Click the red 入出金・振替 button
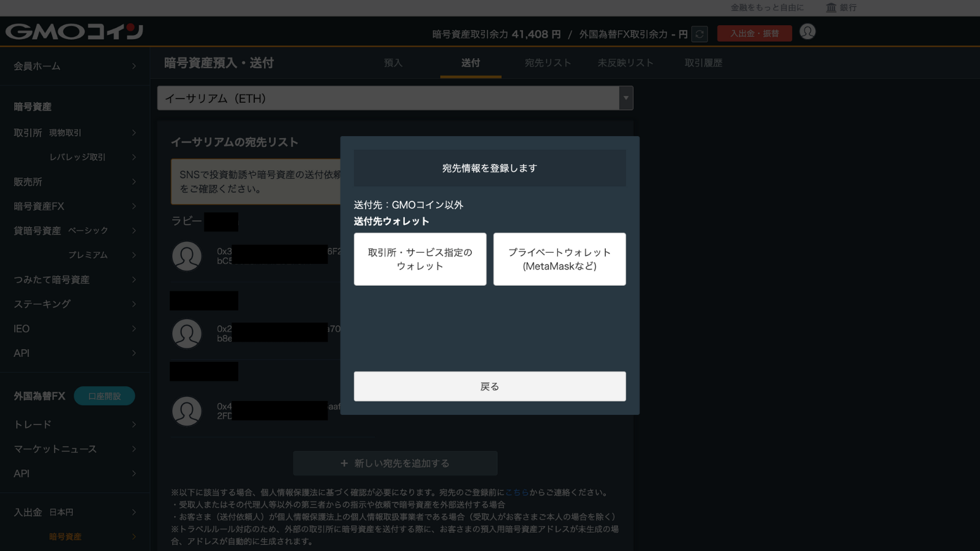Image resolution: width=980 pixels, height=551 pixels. (754, 34)
